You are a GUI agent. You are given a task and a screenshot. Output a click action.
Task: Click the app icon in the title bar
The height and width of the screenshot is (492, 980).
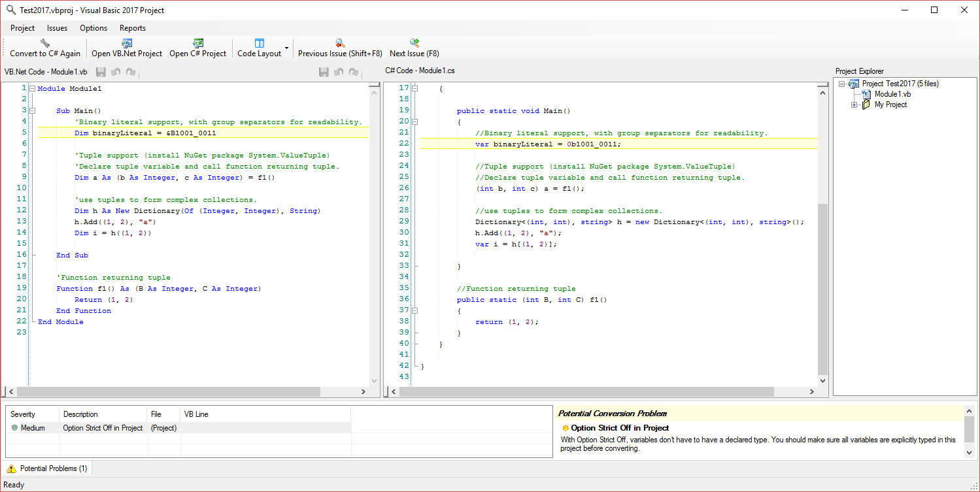[x=10, y=10]
